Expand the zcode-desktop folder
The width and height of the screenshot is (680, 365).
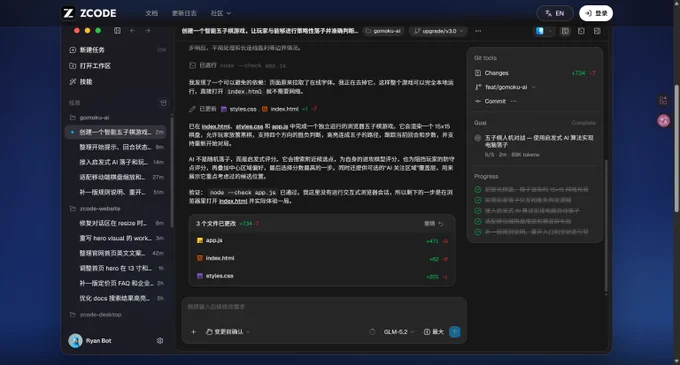click(95, 315)
